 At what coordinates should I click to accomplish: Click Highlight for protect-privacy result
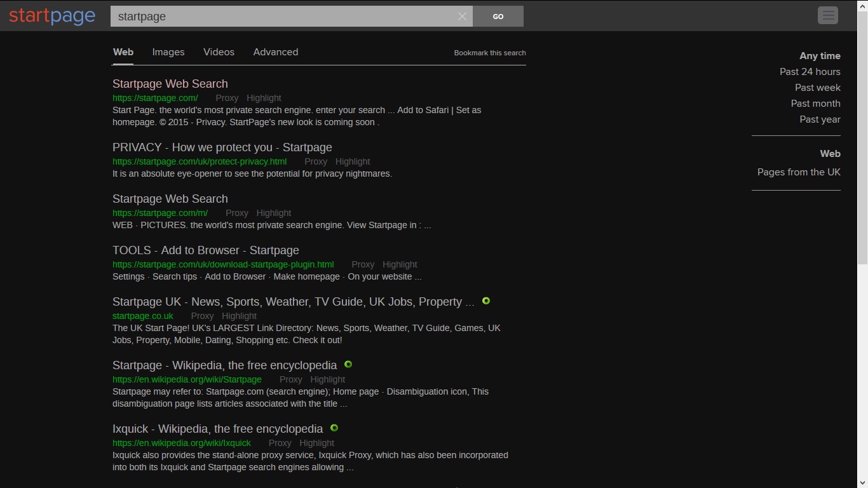[x=353, y=161]
